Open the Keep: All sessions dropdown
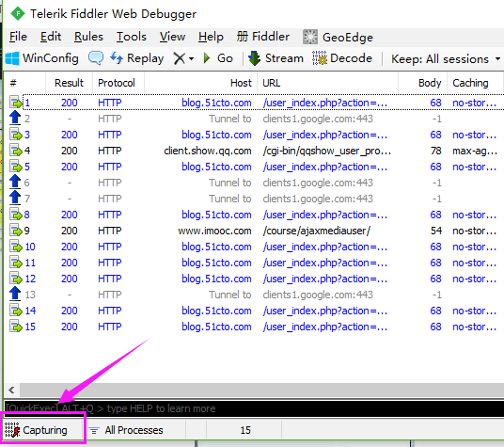The width and height of the screenshot is (504, 447). click(446, 59)
